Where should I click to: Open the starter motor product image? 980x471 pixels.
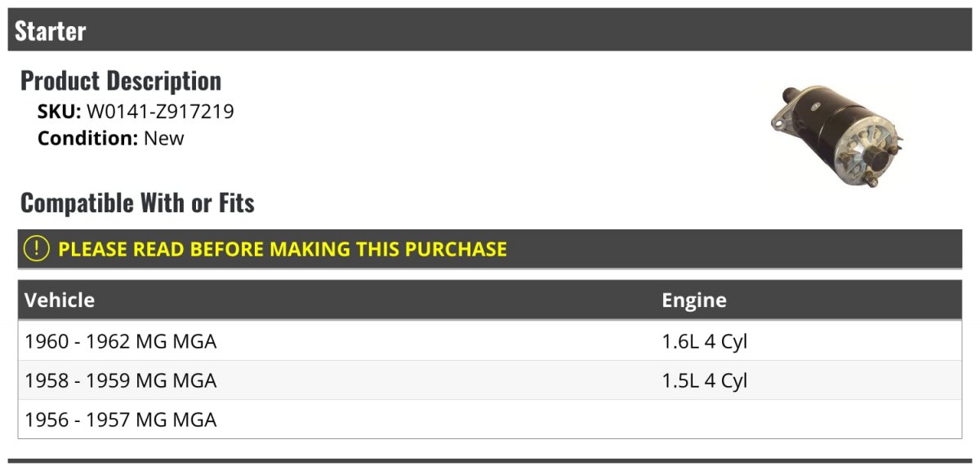pos(838,136)
